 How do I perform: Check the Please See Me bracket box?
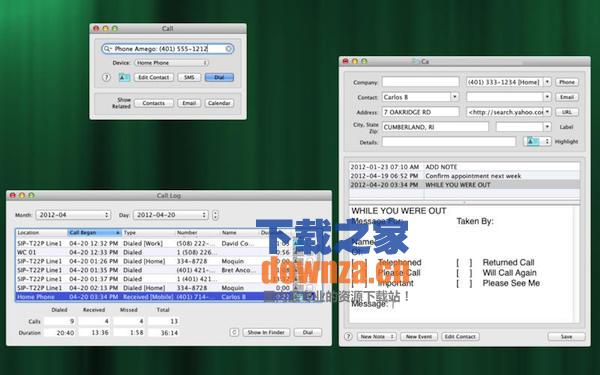point(464,284)
